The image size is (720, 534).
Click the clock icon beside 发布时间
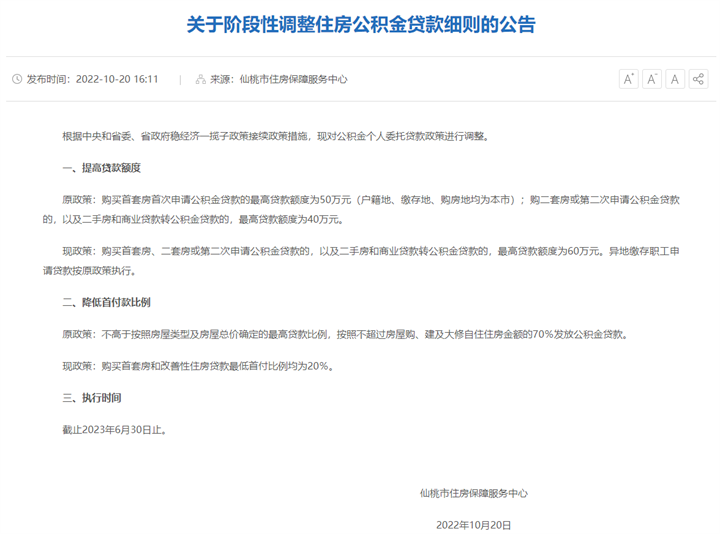[x=16, y=79]
